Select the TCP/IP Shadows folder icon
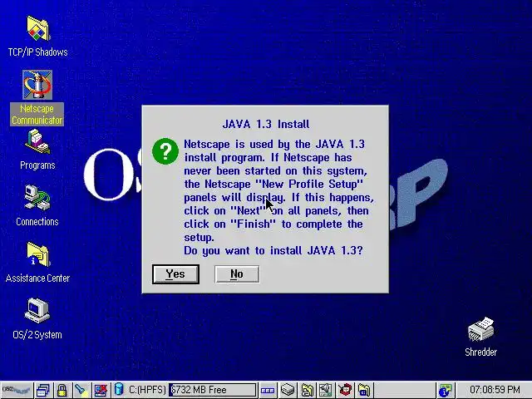 tap(37, 27)
